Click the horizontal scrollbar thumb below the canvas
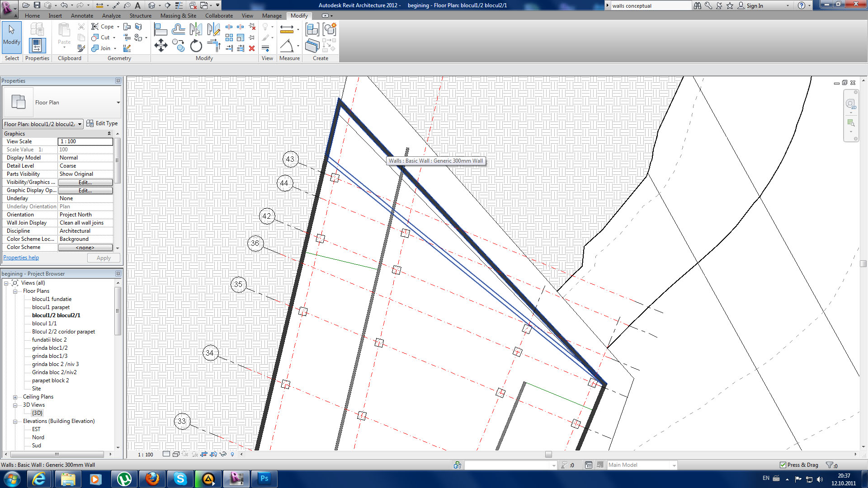Image resolution: width=868 pixels, height=488 pixels. [x=548, y=454]
